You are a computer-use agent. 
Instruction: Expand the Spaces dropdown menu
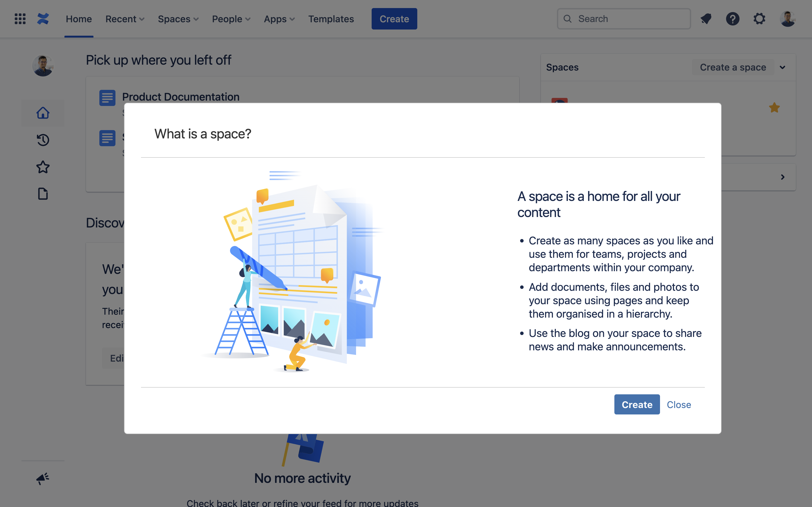pos(178,19)
